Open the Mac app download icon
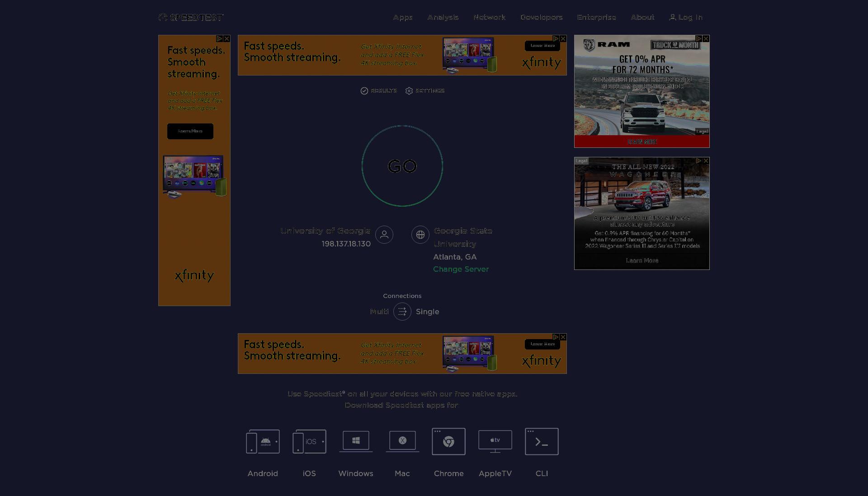868x496 pixels. click(x=402, y=441)
